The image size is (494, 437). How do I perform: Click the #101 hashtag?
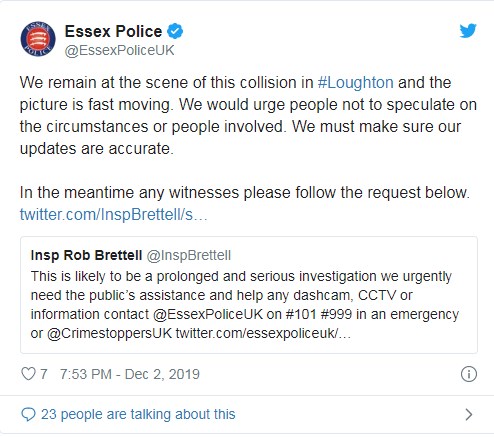point(301,314)
